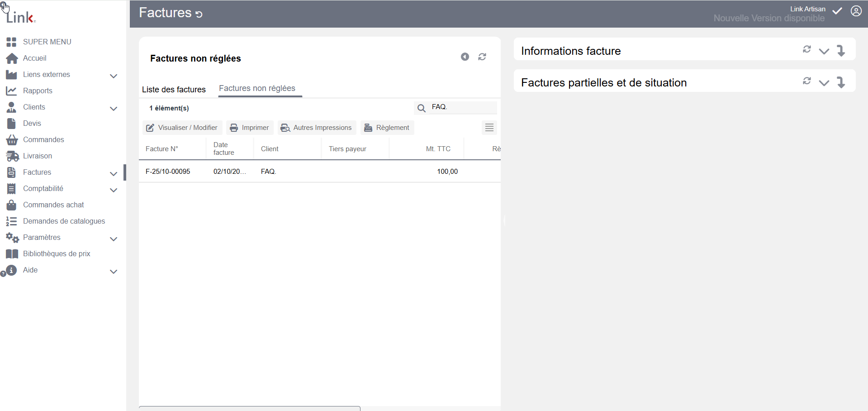Click back arrow in Factures non réglées panel
Screen dimensions: 868x411
pos(465,57)
